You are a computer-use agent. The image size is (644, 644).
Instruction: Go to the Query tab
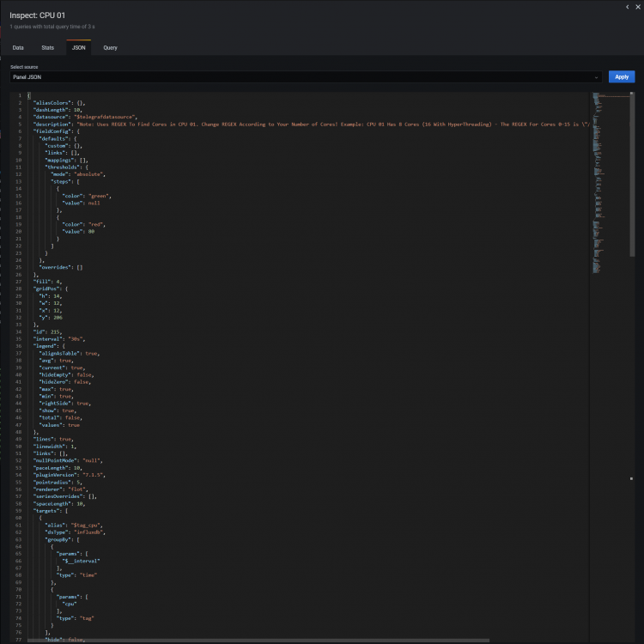(110, 47)
